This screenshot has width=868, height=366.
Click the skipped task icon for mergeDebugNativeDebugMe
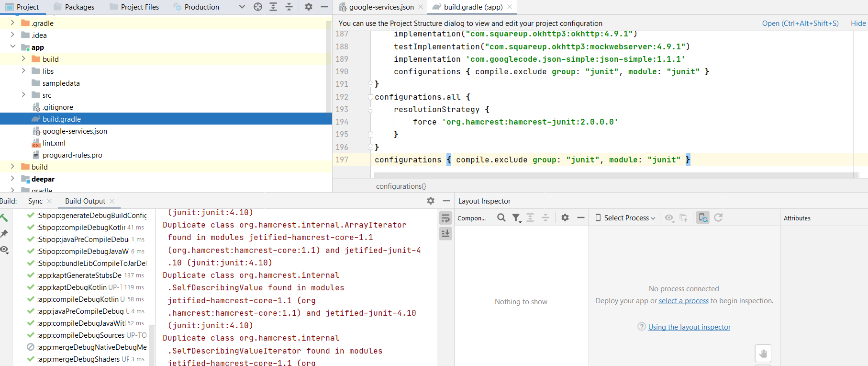[x=31, y=347]
